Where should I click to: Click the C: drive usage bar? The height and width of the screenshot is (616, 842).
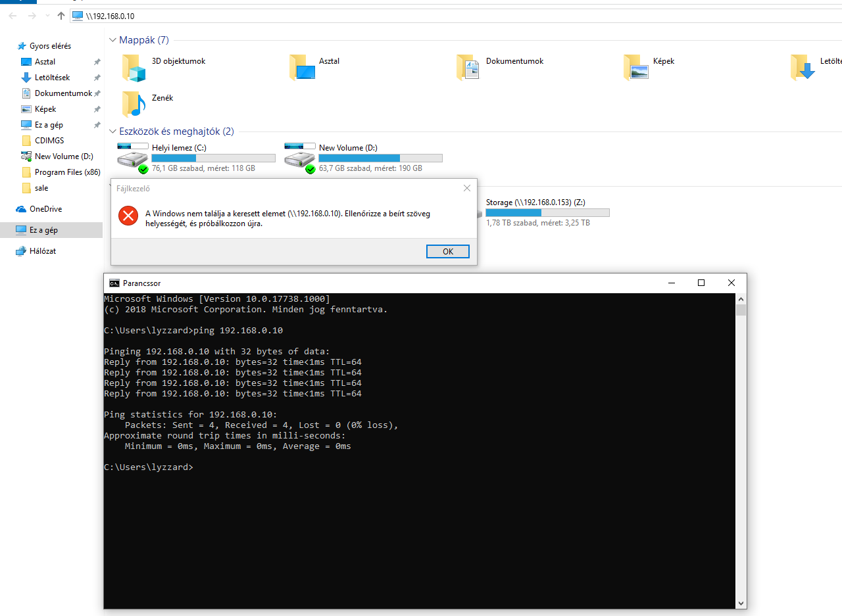click(214, 158)
